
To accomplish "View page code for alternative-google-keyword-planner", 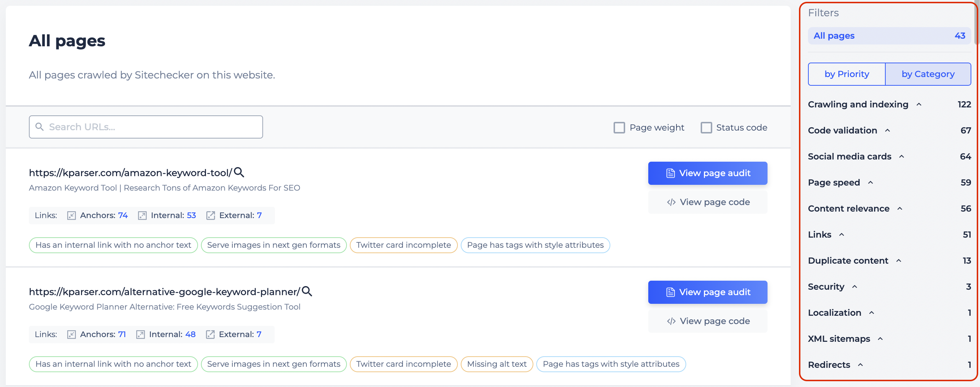I will (x=708, y=321).
